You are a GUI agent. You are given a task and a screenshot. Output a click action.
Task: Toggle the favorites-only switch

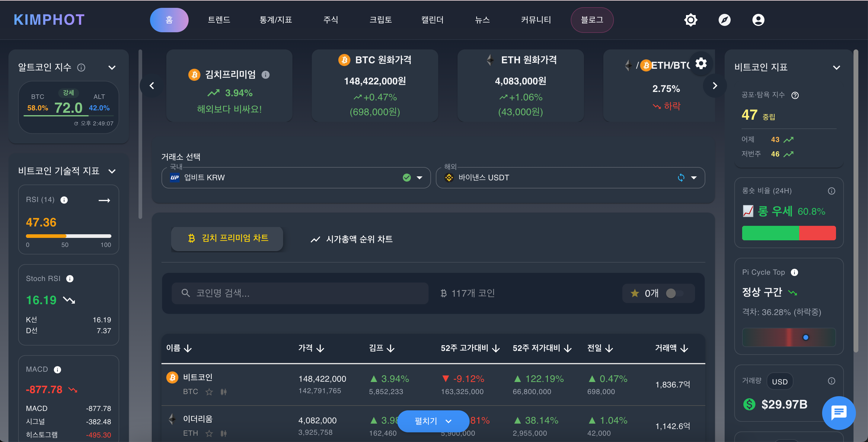pos(674,294)
